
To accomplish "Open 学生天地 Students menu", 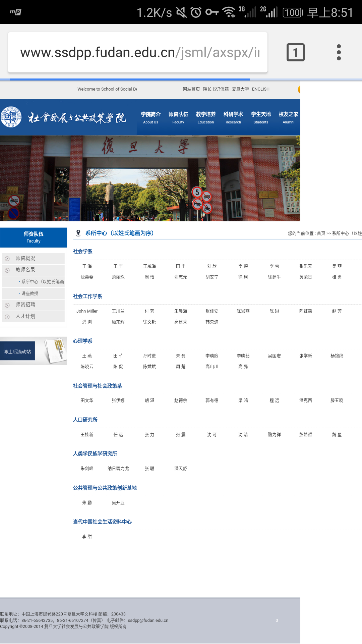I will point(261,117).
